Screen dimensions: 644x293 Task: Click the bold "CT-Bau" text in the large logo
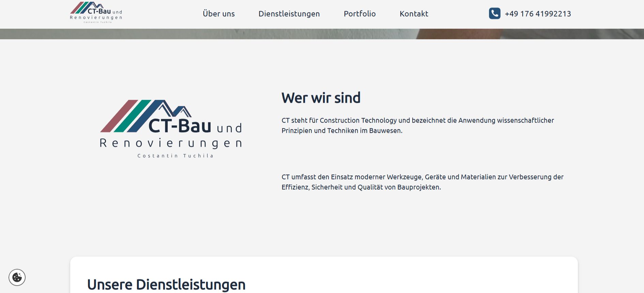click(180, 126)
